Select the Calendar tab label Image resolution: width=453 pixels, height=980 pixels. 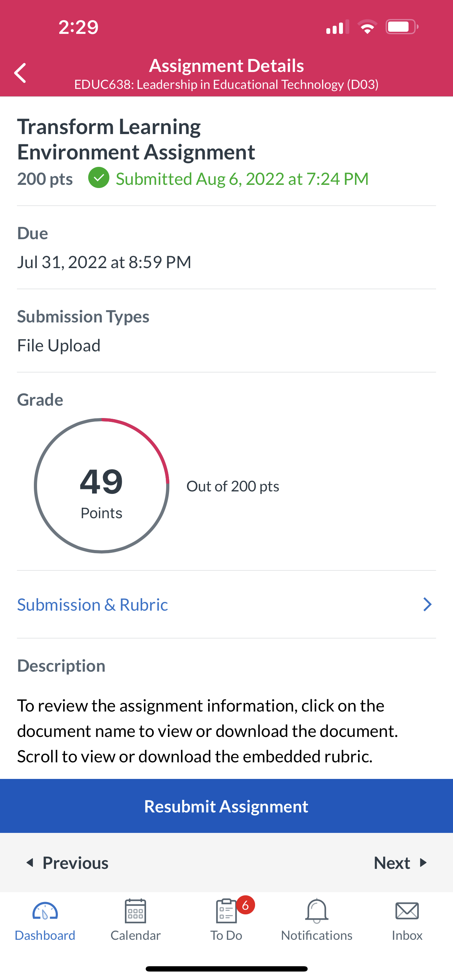point(135,936)
